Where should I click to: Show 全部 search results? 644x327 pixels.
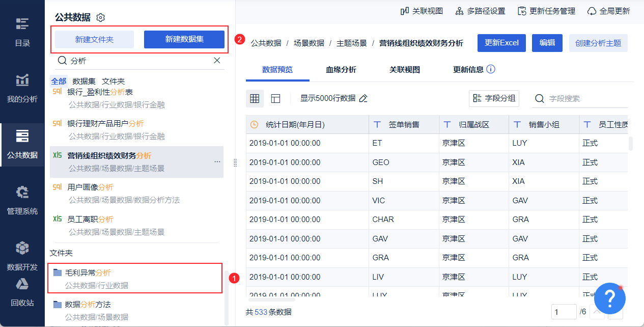59,81
